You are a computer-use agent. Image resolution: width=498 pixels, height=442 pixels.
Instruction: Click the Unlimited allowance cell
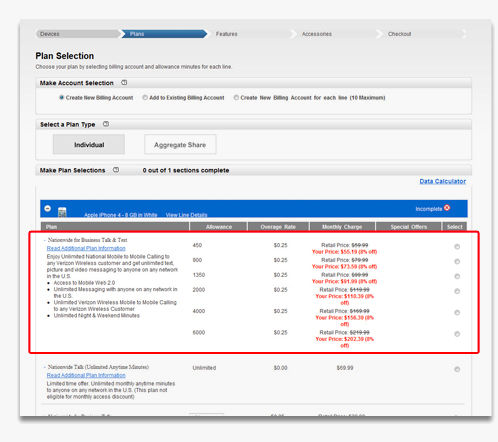pos(204,368)
